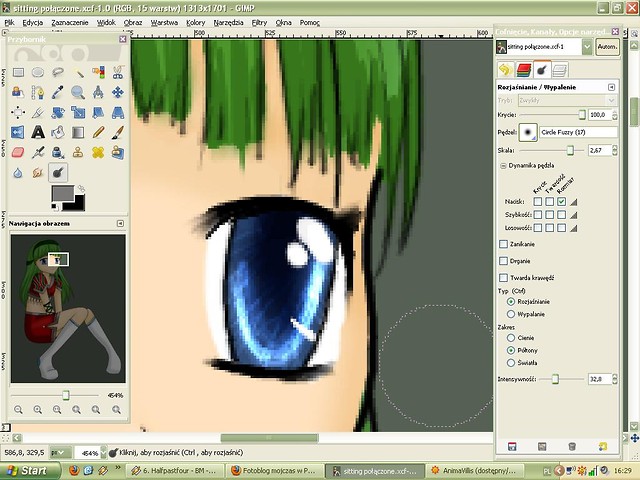Select the Heal bandage tool
Viewport: 640px width, 480px height.
pyautogui.click(x=98, y=152)
